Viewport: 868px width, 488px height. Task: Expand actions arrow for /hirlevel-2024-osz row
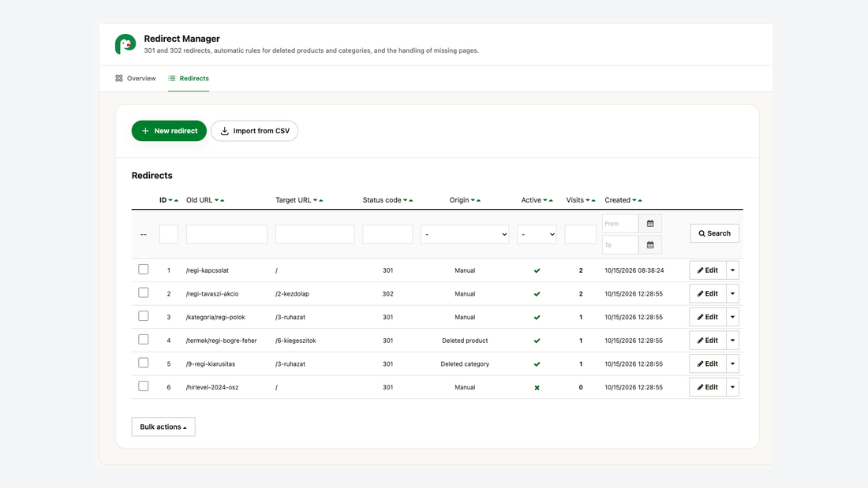[732, 387]
